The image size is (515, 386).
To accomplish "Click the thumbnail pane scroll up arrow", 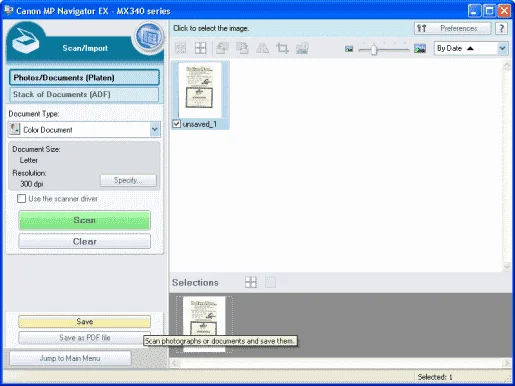I will pos(507,65).
